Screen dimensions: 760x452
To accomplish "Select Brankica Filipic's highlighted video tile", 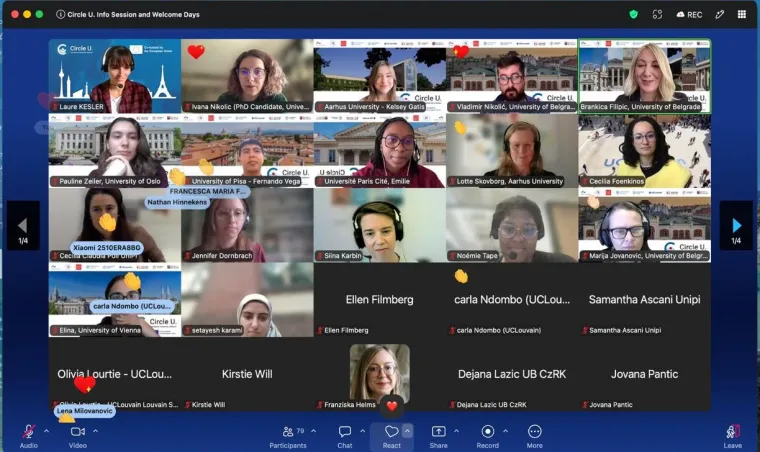I will pyautogui.click(x=644, y=76).
